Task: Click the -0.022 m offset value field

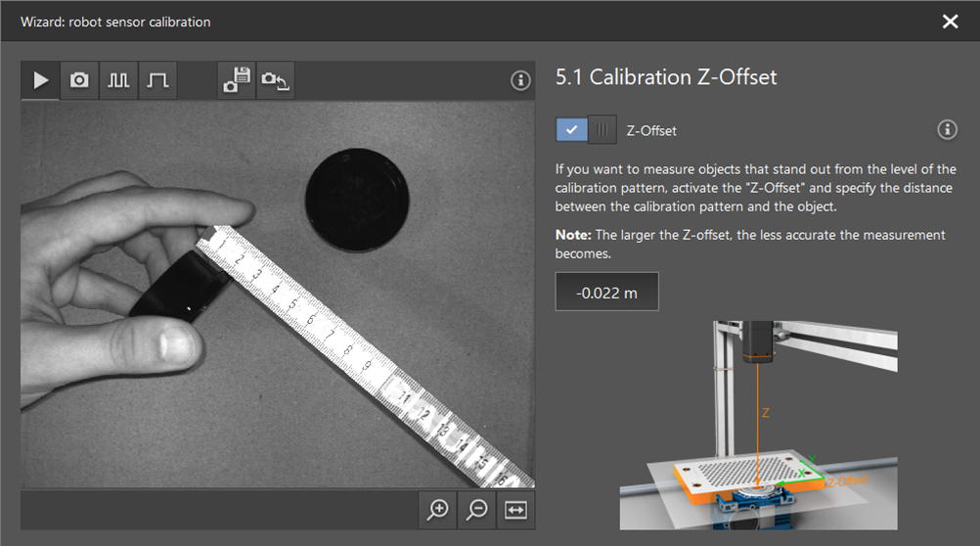Action: 606,292
